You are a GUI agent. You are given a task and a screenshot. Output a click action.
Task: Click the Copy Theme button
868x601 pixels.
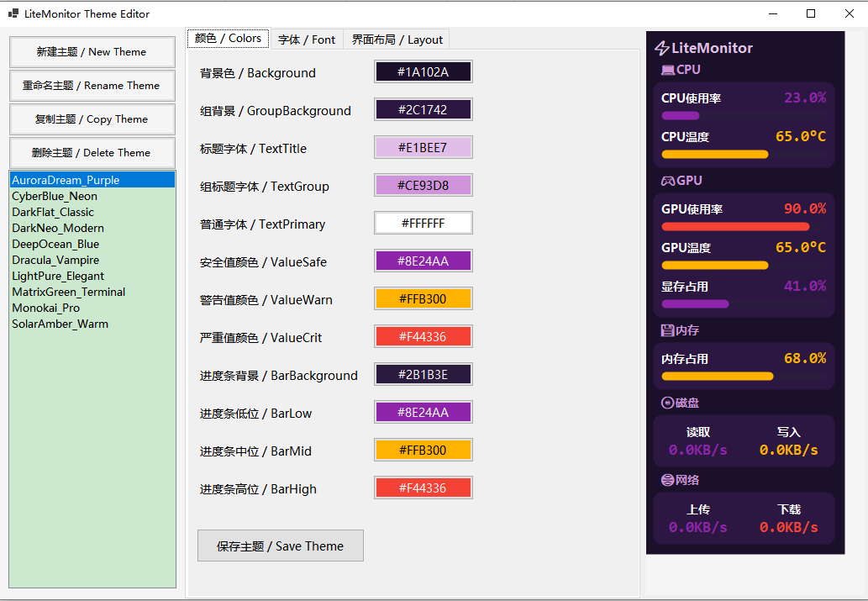coord(92,119)
